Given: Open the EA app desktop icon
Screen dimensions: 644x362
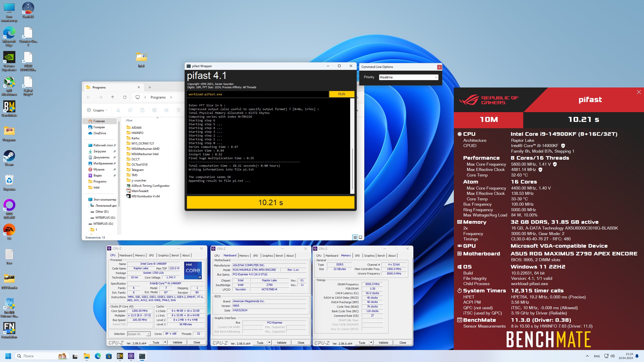Looking at the screenshot, I should click(9, 232).
